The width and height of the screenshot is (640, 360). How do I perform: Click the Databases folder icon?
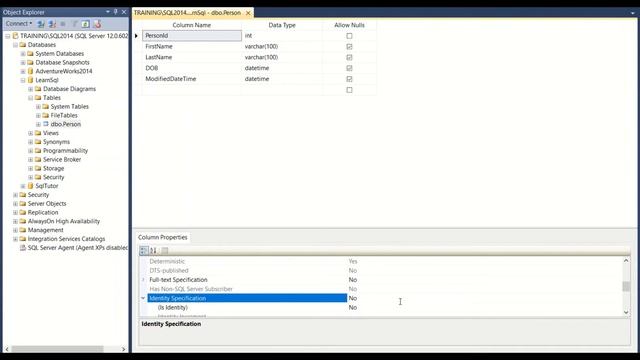click(23, 45)
